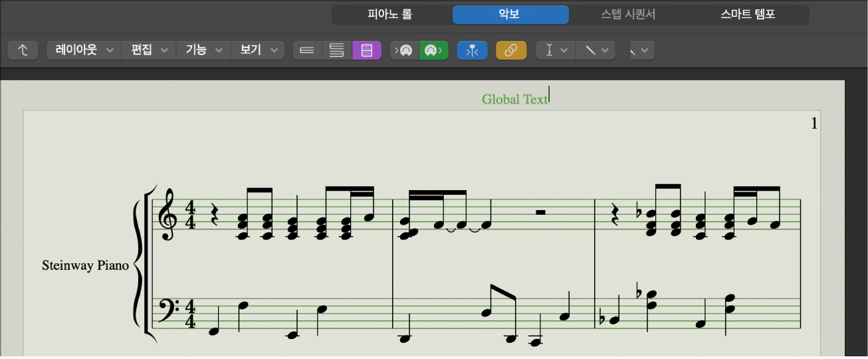Open the third tool dropdown menu
The image size is (868, 359).
point(642,51)
